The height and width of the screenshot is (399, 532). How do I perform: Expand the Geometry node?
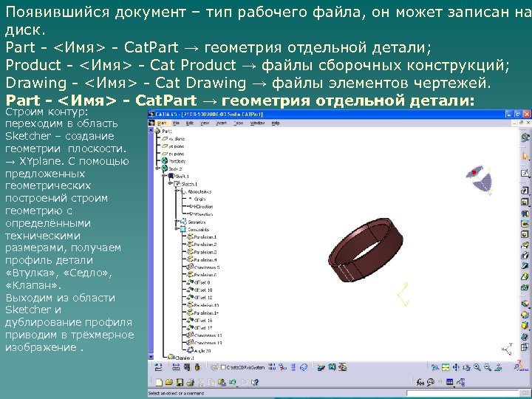click(x=177, y=222)
